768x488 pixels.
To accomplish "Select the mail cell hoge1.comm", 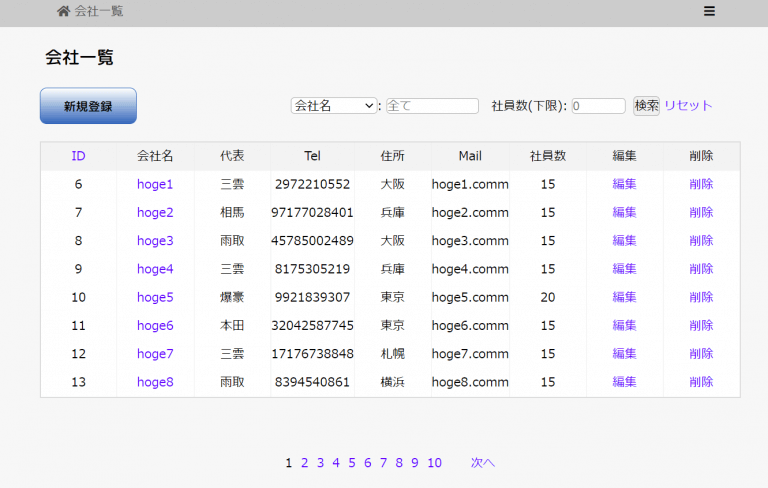I will 470,184.
